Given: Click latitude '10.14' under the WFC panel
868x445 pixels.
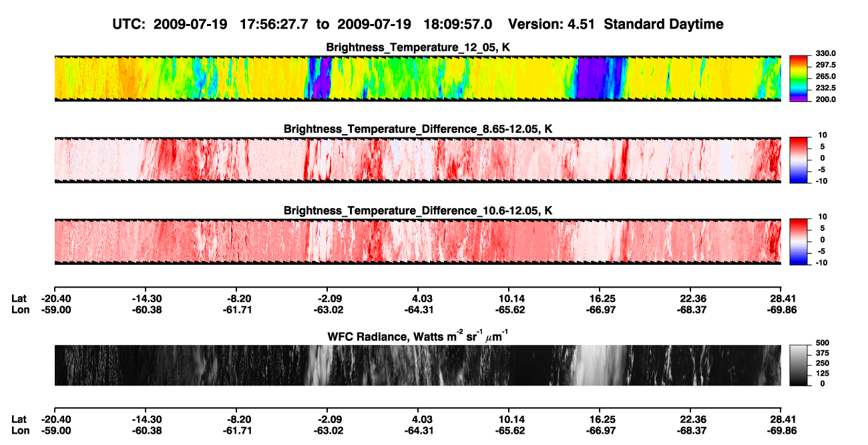Looking at the screenshot, I should click(509, 420).
